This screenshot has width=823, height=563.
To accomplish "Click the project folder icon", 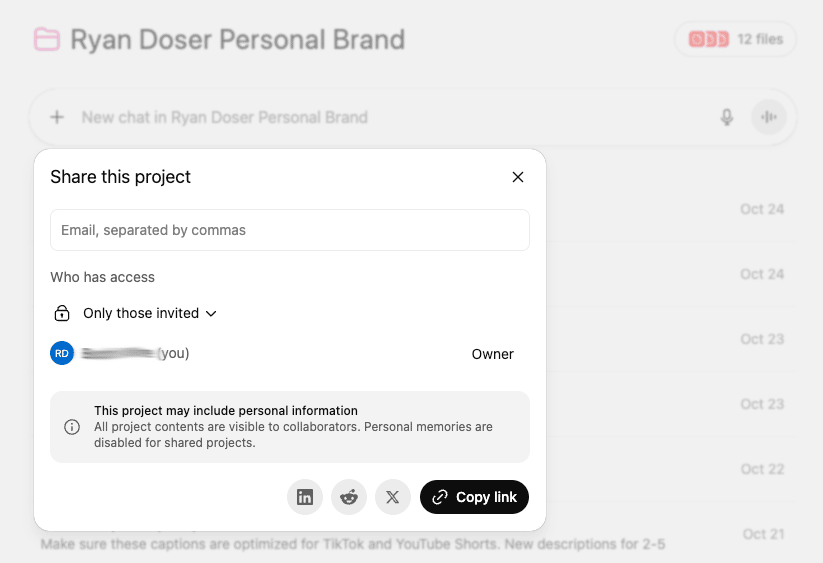I will point(46,40).
